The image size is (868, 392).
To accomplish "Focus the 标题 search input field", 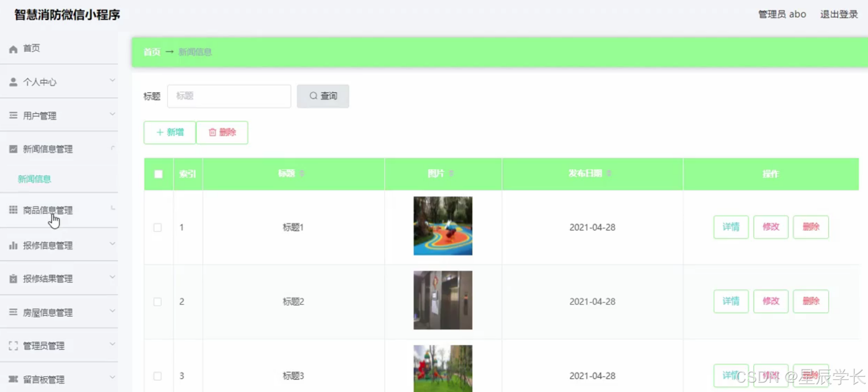I will 229,96.
